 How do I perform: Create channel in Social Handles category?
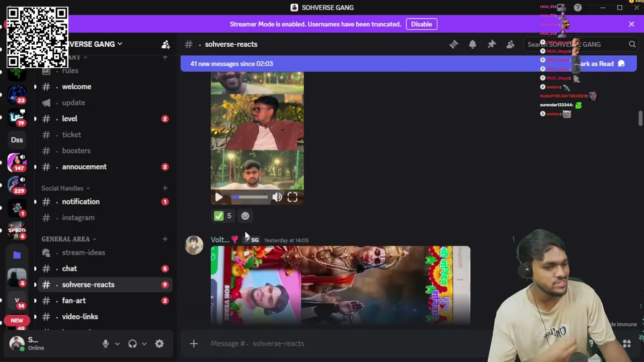pyautogui.click(x=165, y=188)
